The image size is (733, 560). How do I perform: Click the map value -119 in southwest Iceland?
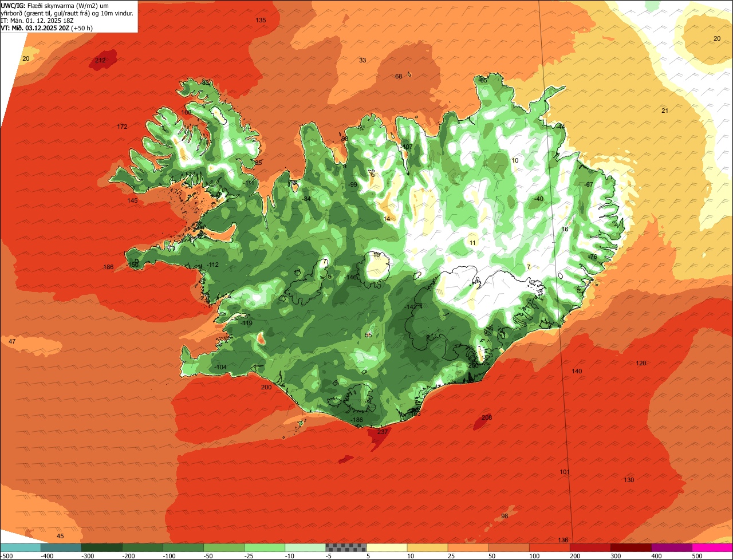[247, 324]
